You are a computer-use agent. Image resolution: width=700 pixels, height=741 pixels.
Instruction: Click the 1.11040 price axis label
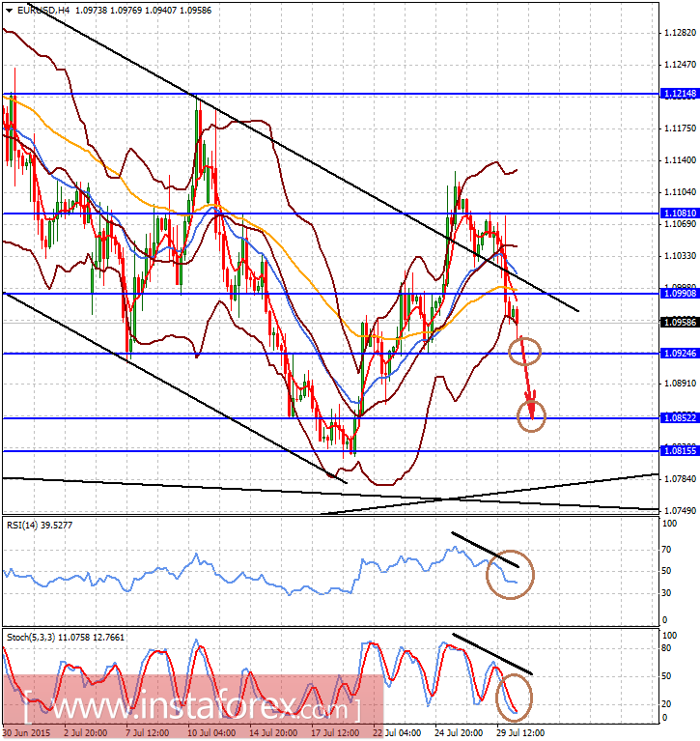click(x=680, y=192)
